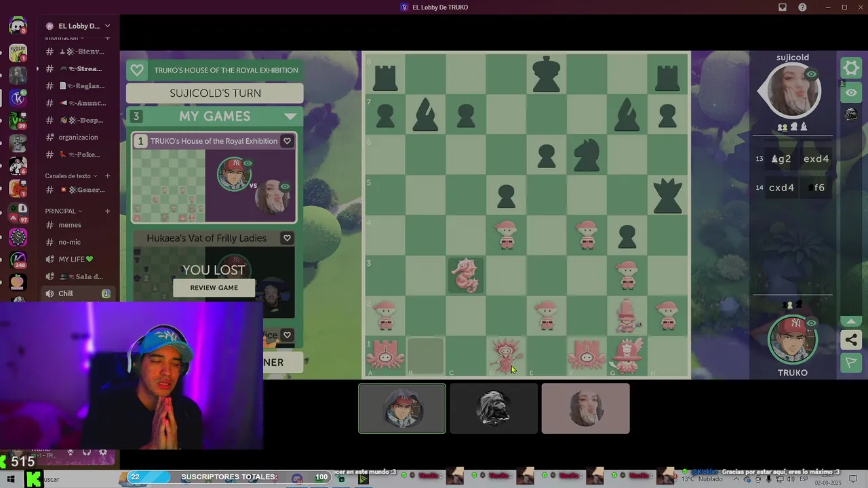Open Discord inbox icon in title bar

tap(783, 7)
